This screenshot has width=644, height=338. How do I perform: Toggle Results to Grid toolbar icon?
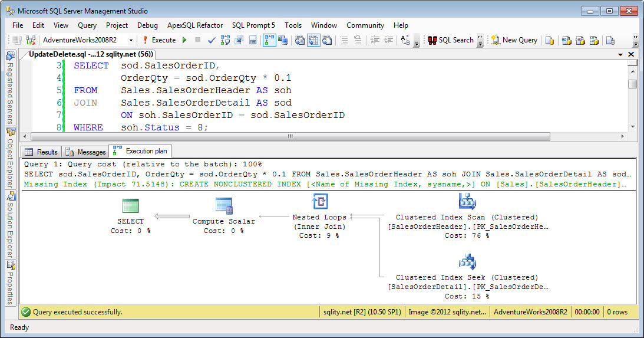tap(313, 40)
